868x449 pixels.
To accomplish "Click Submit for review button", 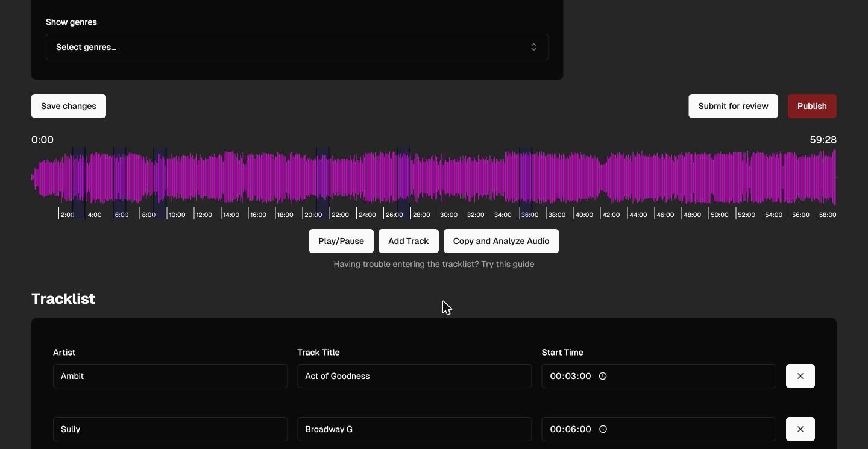I will (733, 106).
